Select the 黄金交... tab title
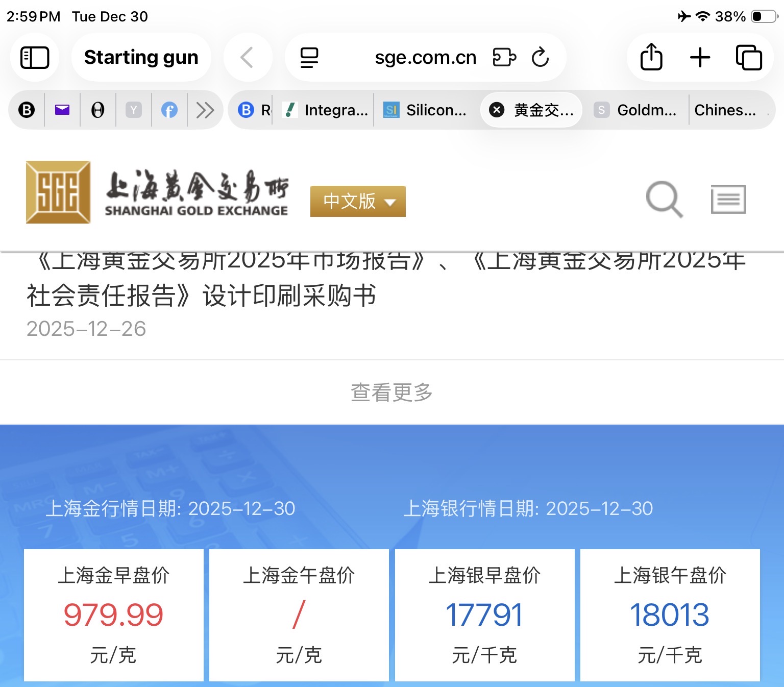This screenshot has width=784, height=687. [x=544, y=110]
